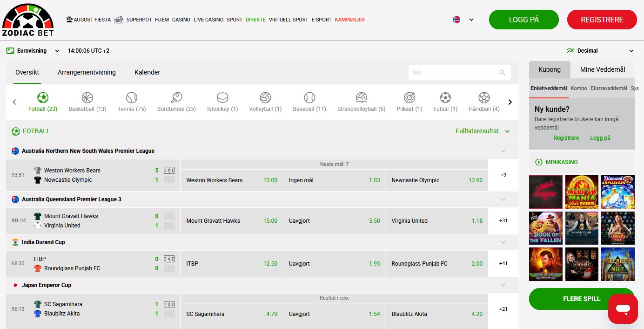Switch to the Arrangementvisning tab

click(87, 72)
